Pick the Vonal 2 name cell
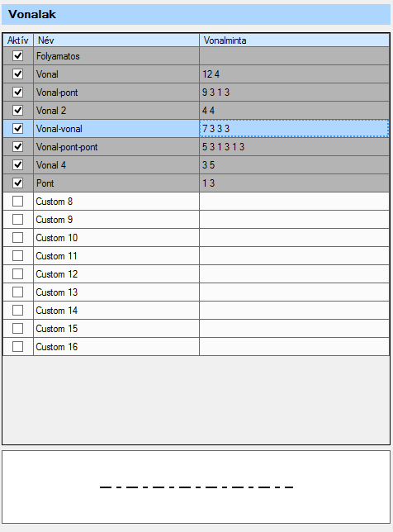The image size is (393, 532). coord(116,110)
